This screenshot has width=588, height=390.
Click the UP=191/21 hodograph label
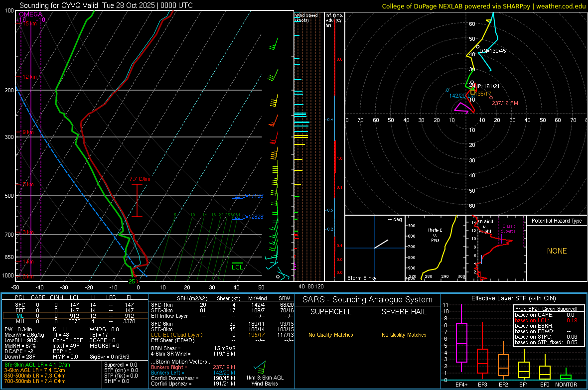click(x=486, y=86)
